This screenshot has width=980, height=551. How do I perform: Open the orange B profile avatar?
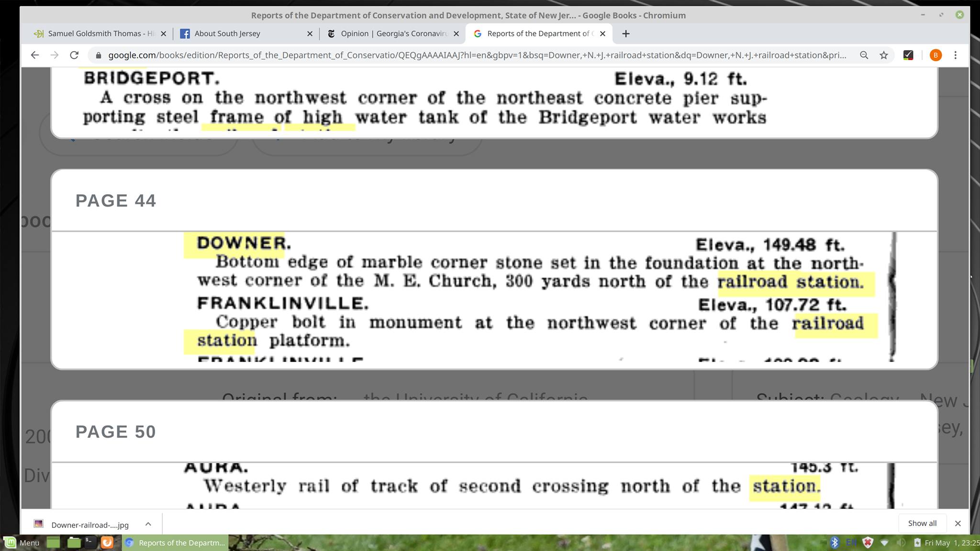click(935, 55)
